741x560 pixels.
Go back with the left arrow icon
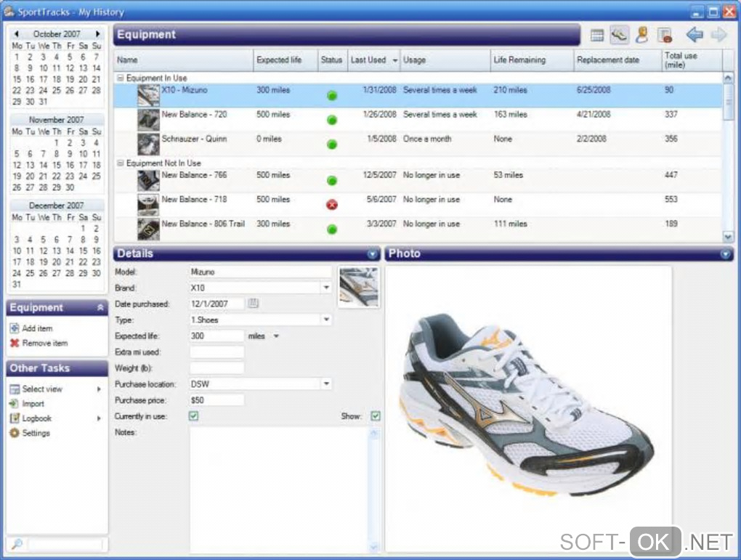click(695, 34)
